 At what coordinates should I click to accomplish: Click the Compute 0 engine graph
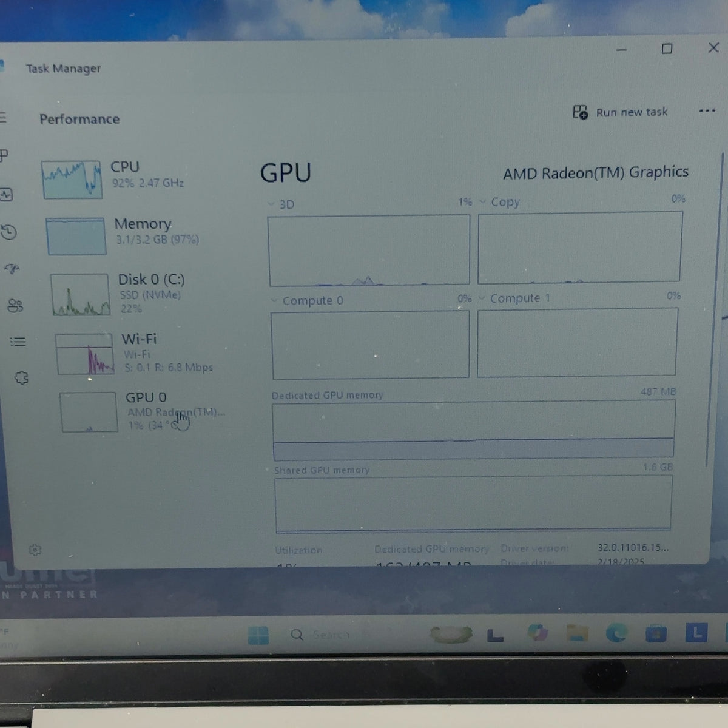(371, 345)
